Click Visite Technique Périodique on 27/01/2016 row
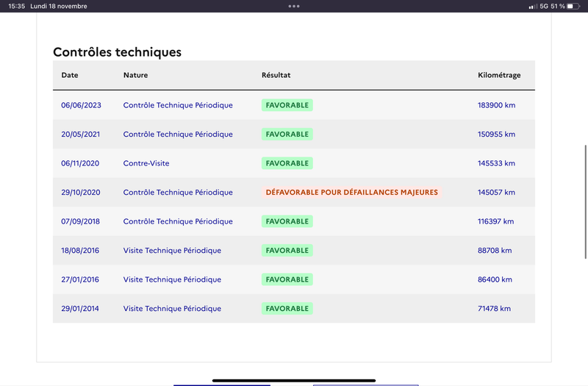588x386 pixels. 172,279
